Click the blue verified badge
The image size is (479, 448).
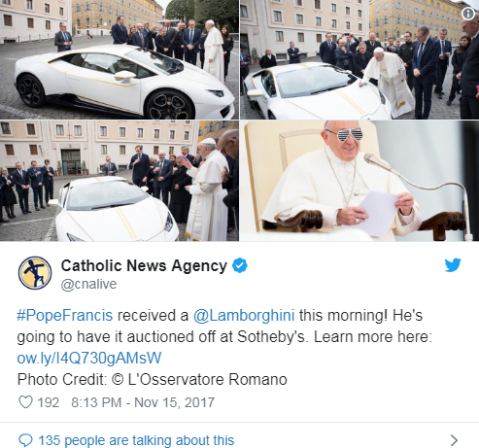pos(240,265)
